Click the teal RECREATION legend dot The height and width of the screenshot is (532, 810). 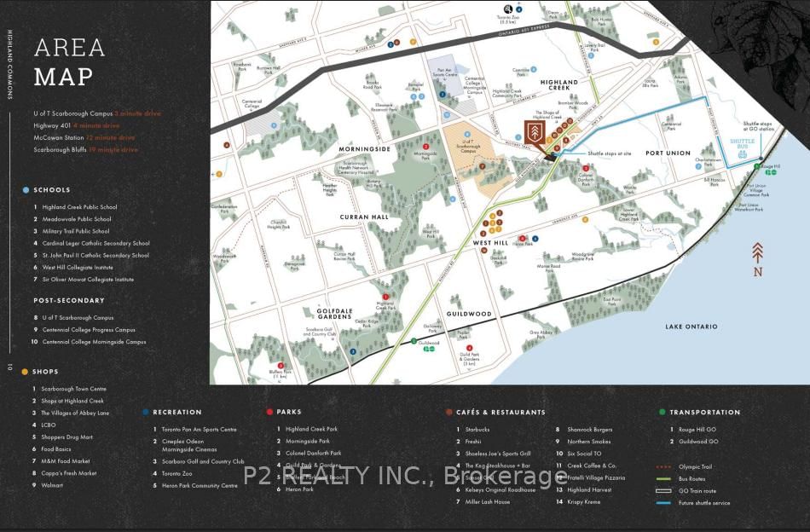coord(145,412)
